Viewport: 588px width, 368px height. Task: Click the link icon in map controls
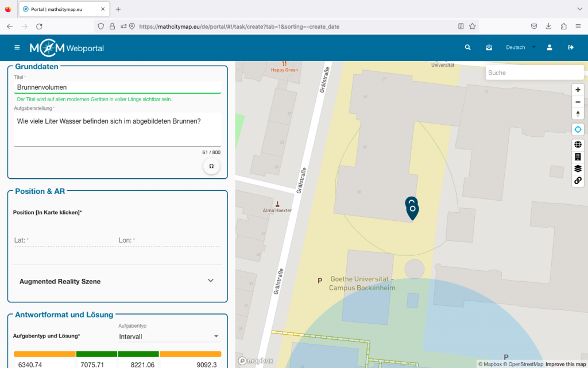click(x=578, y=181)
